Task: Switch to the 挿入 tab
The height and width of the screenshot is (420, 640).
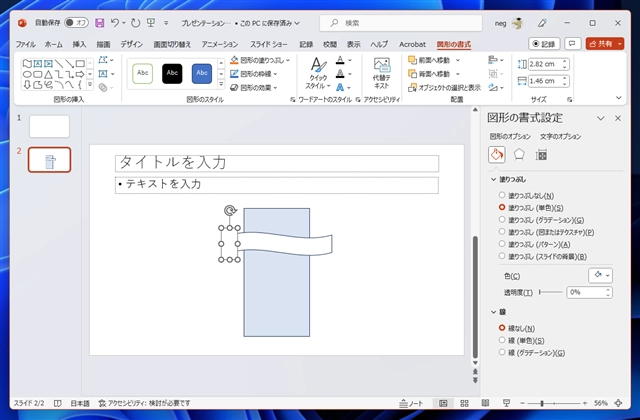Action: click(x=79, y=44)
